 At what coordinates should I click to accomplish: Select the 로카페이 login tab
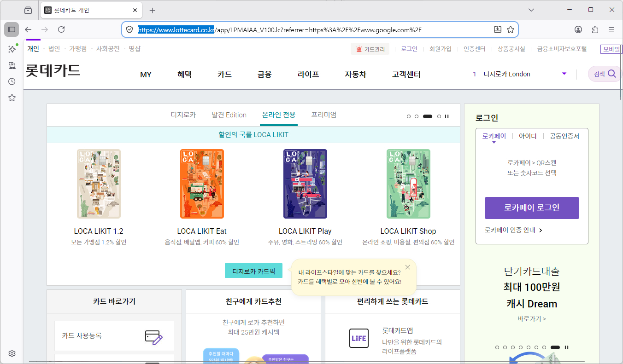click(x=494, y=136)
